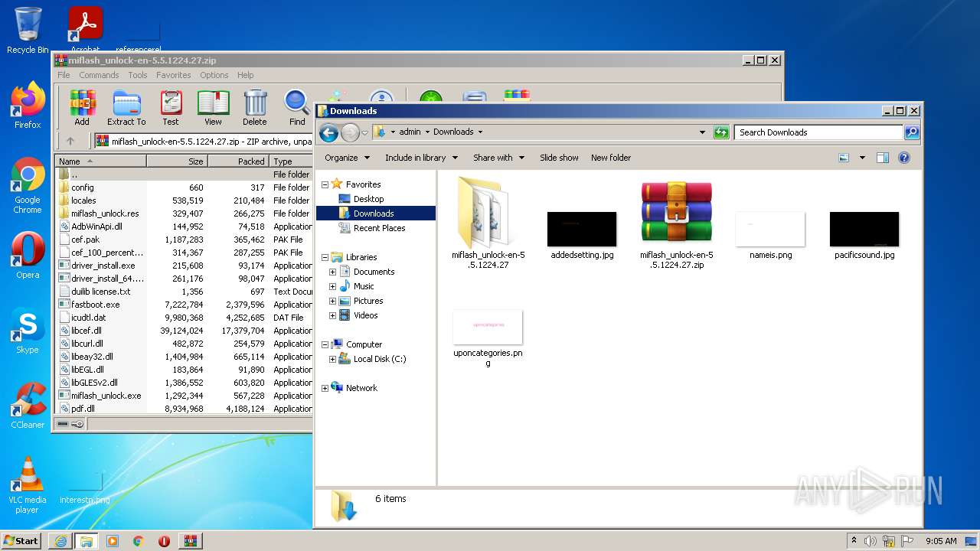This screenshot has width=980, height=551.
Task: Toggle the preview pane icon
Action: [x=883, y=158]
